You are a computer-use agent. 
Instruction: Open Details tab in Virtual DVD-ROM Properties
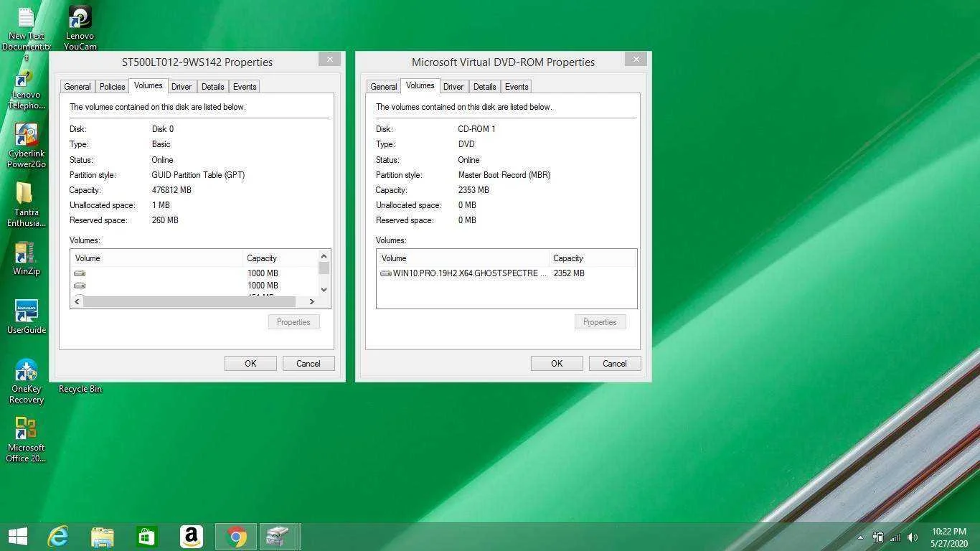(485, 87)
